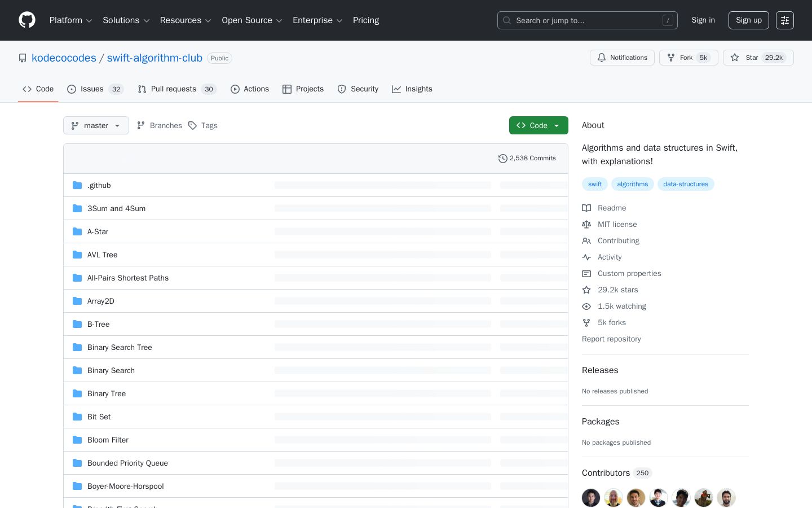Screen dimensions: 812x508
Task: Click the folder icon for .github
Action: pos(77,185)
